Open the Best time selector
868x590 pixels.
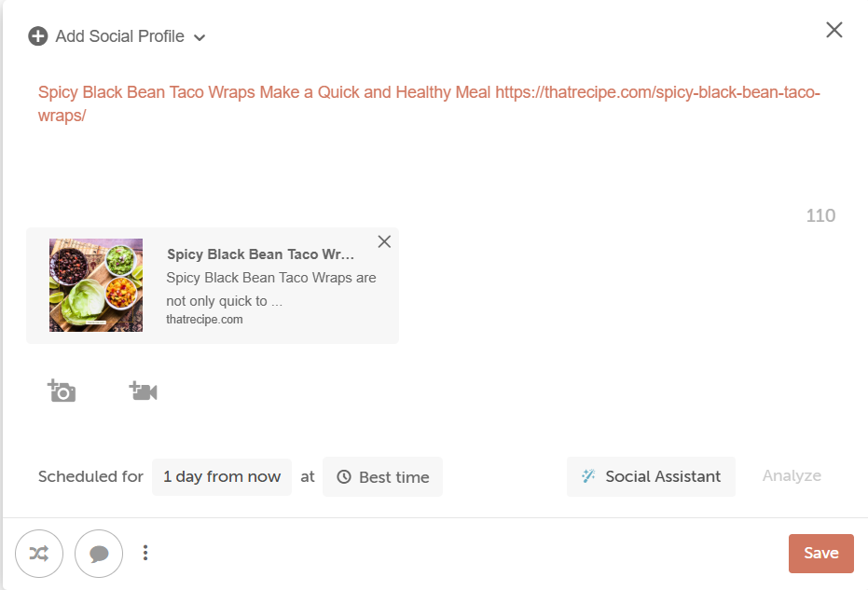383,477
